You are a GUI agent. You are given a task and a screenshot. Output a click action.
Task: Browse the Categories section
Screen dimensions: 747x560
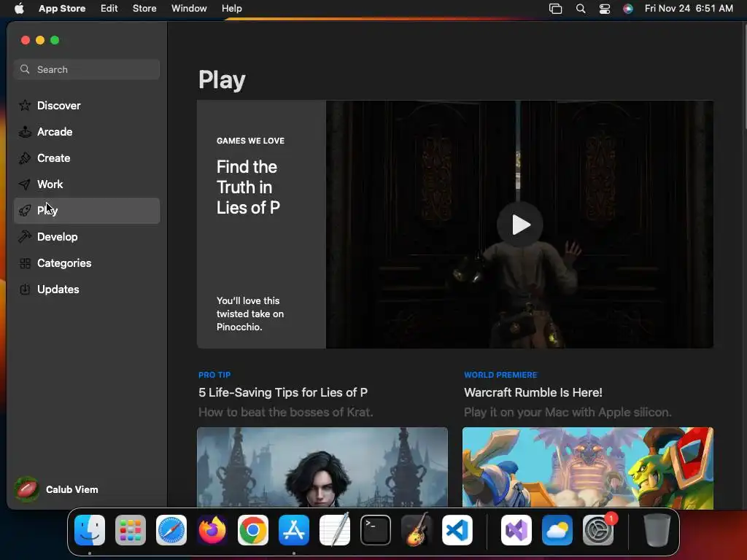87,262
